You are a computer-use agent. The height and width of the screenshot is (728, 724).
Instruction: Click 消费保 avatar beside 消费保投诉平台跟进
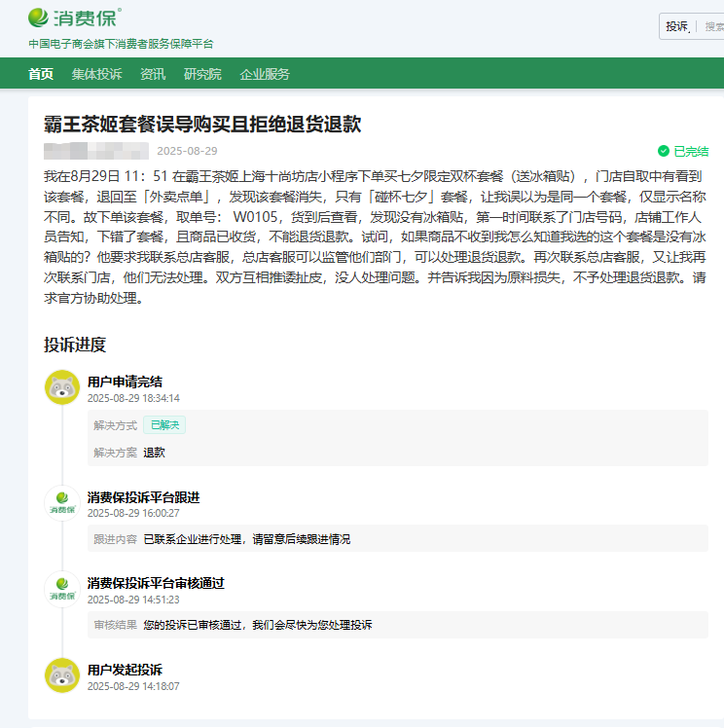(62, 503)
